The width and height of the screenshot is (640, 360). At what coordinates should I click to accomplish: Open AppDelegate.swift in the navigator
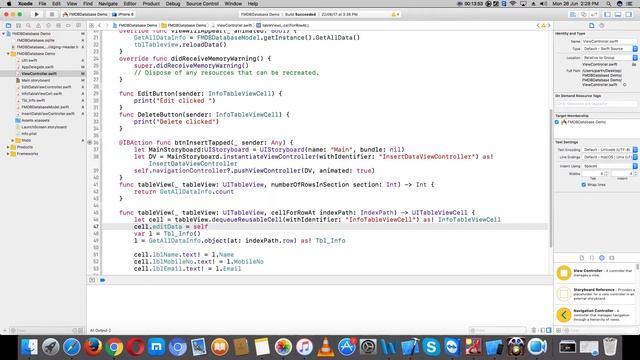point(37,67)
